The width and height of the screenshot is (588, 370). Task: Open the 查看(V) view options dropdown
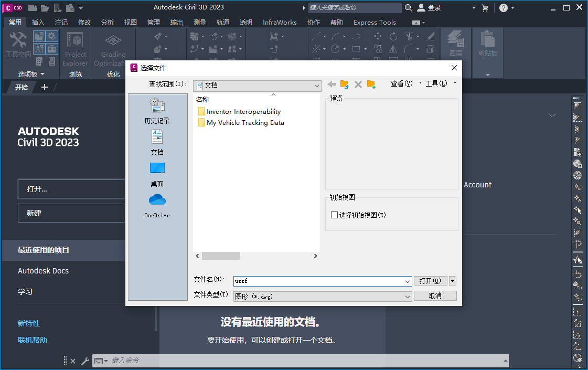pyautogui.click(x=401, y=83)
